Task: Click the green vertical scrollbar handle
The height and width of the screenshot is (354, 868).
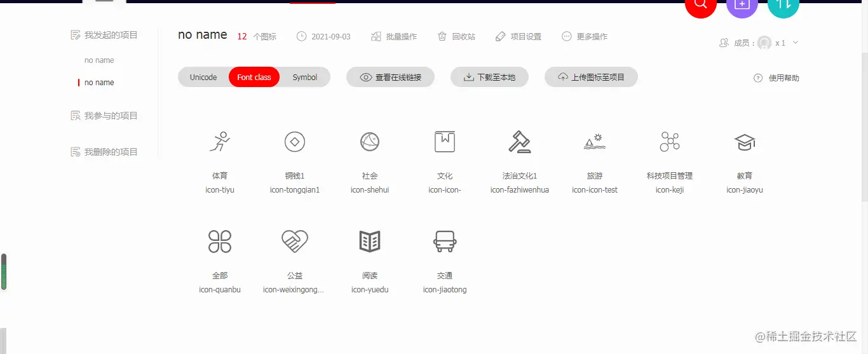Action: [4, 271]
